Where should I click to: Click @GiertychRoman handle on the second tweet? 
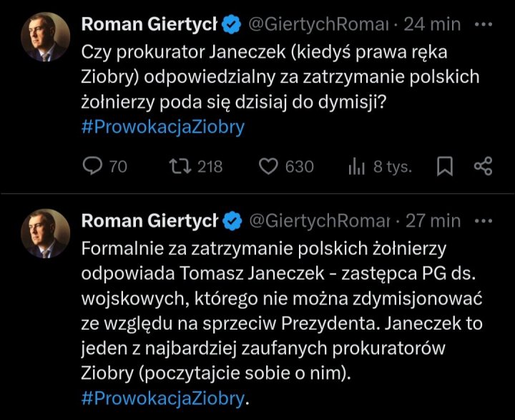pyautogui.click(x=318, y=222)
